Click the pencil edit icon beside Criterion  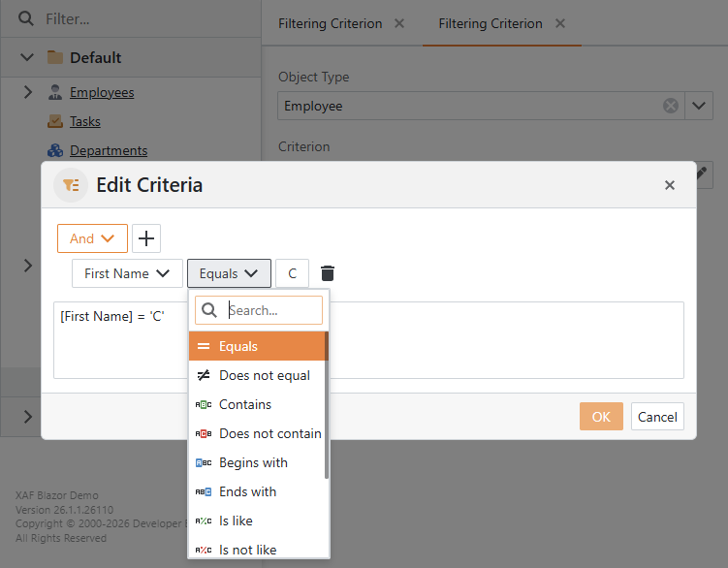pos(702,174)
